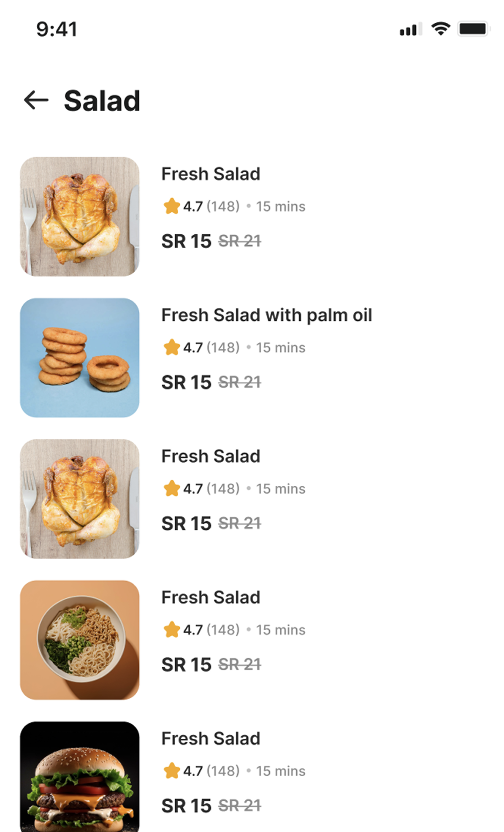This screenshot has width=504, height=832.
Task: Tap the "Salad" page heading
Action: coord(102,101)
